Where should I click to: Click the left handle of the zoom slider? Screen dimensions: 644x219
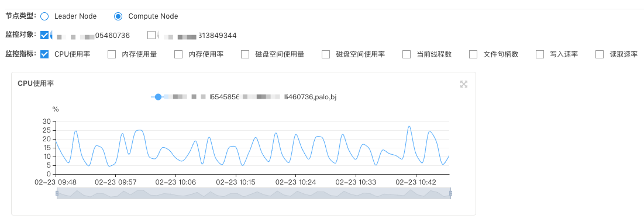pos(57,193)
